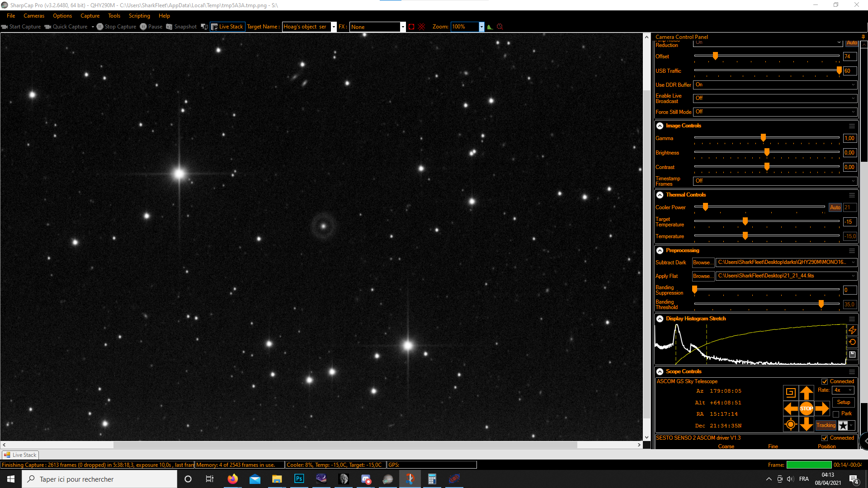Save the histogram stretch with floppy icon
This screenshot has height=488, width=868.
[852, 355]
